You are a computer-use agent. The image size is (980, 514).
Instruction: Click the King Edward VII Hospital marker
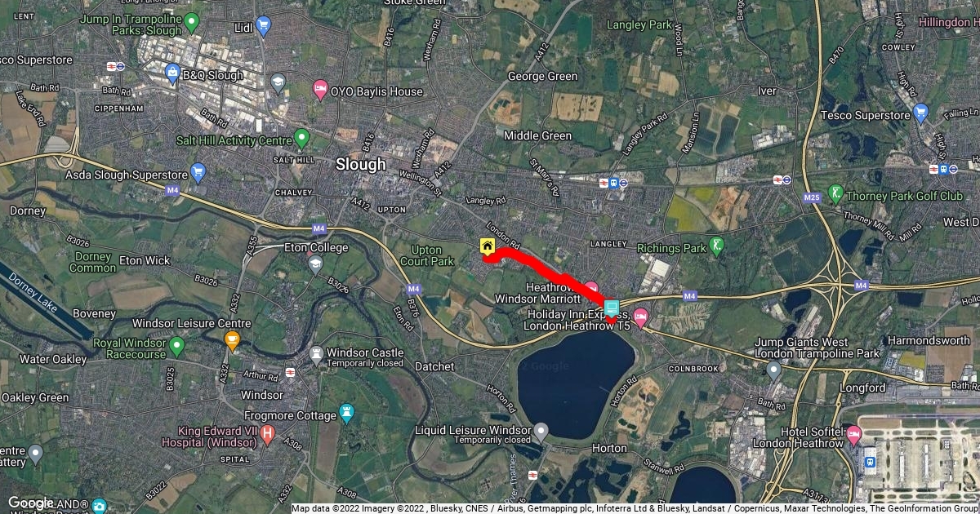point(267,434)
